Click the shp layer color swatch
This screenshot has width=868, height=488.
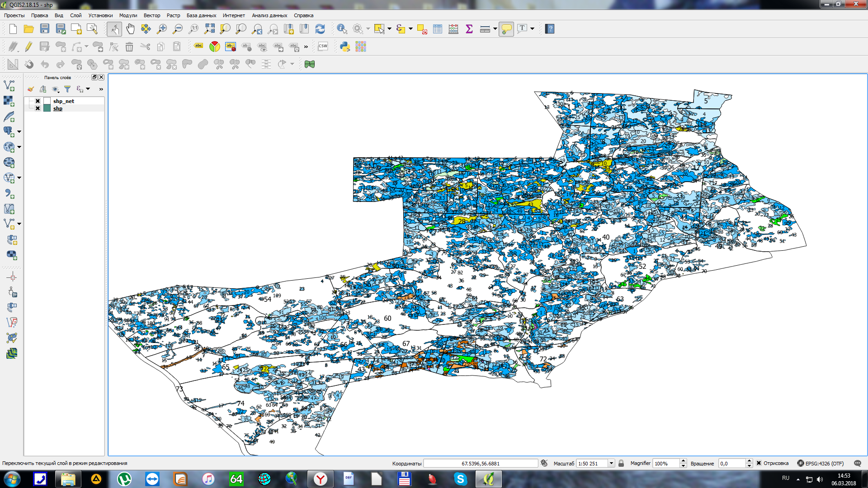(47, 108)
